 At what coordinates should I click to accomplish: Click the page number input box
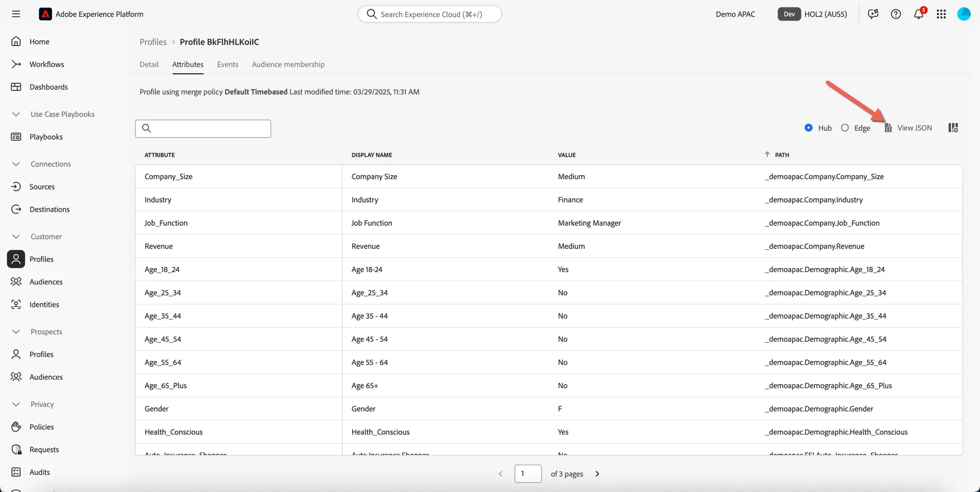pos(528,474)
